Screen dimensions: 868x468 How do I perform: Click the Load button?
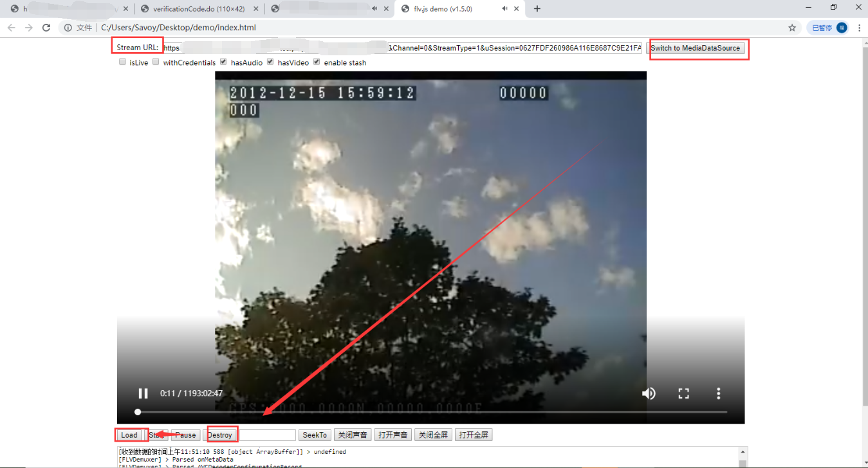[x=129, y=435]
